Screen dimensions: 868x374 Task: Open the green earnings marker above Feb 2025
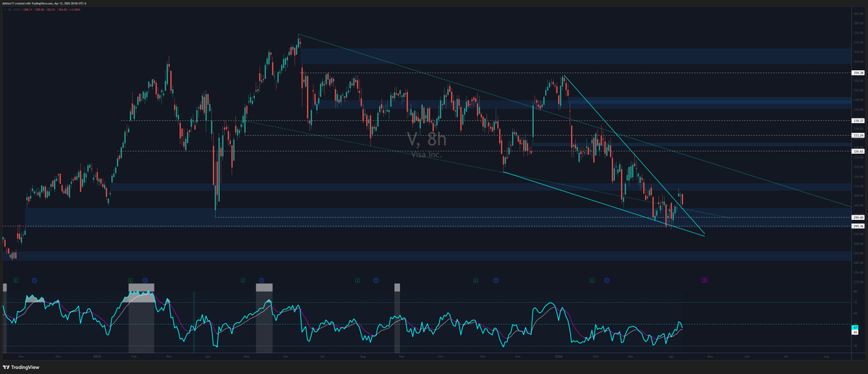click(130, 279)
